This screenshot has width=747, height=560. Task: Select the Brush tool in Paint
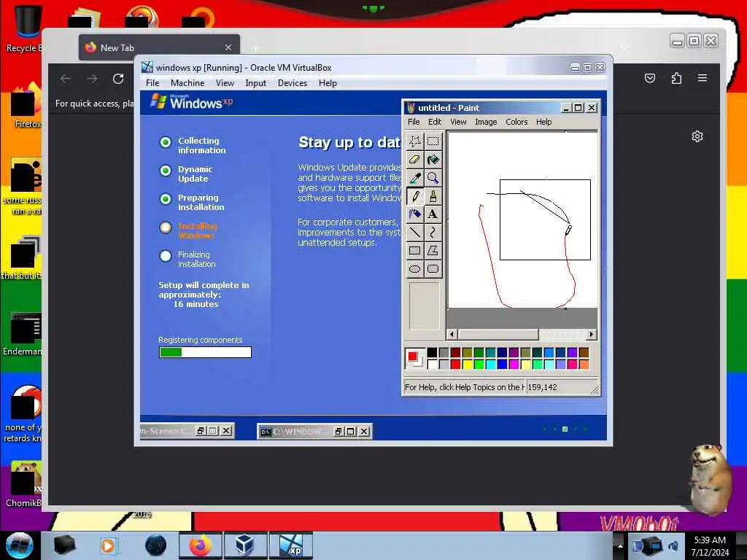(433, 195)
